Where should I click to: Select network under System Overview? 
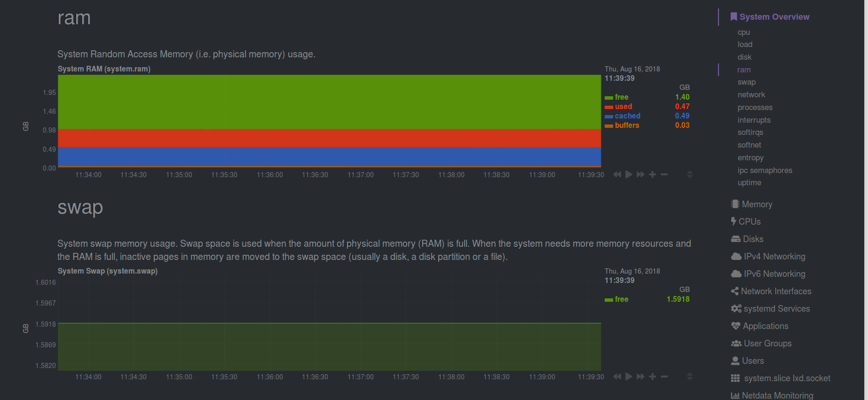pos(751,94)
